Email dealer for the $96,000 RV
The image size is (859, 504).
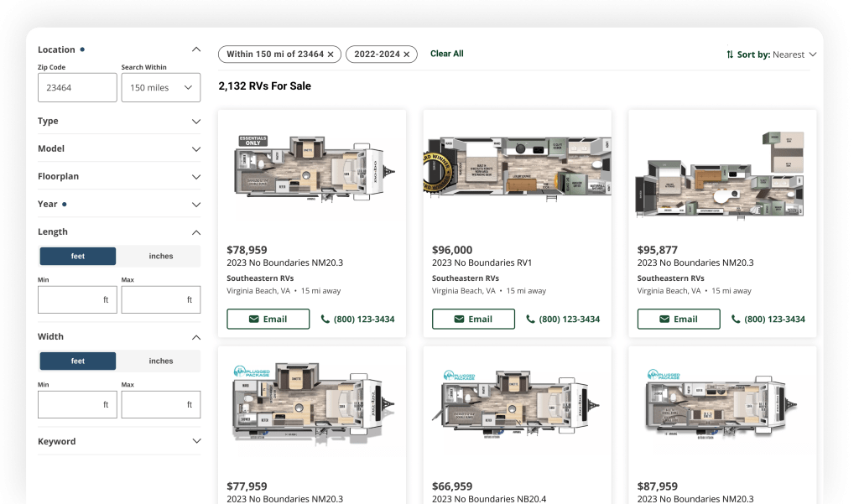click(x=473, y=319)
